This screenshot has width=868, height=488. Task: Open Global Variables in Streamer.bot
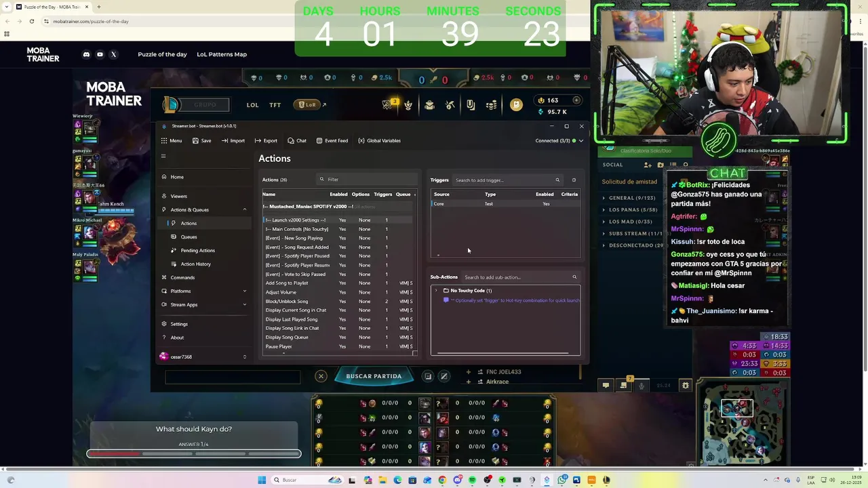click(x=379, y=140)
